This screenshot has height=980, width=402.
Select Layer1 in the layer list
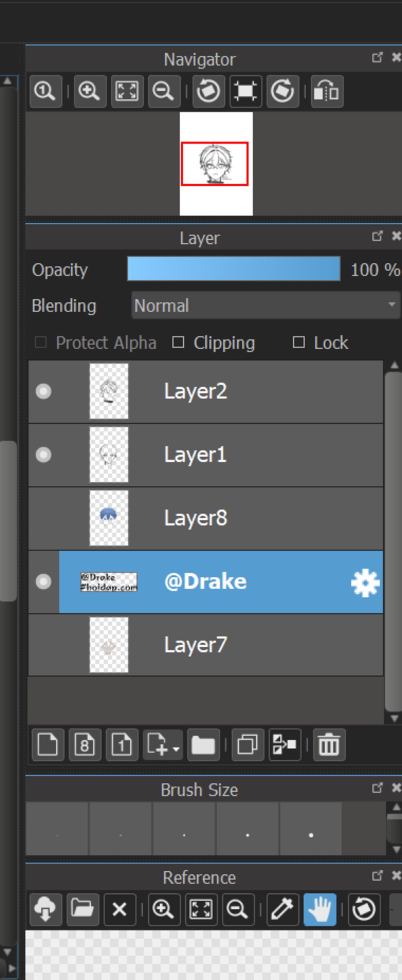pos(236,455)
